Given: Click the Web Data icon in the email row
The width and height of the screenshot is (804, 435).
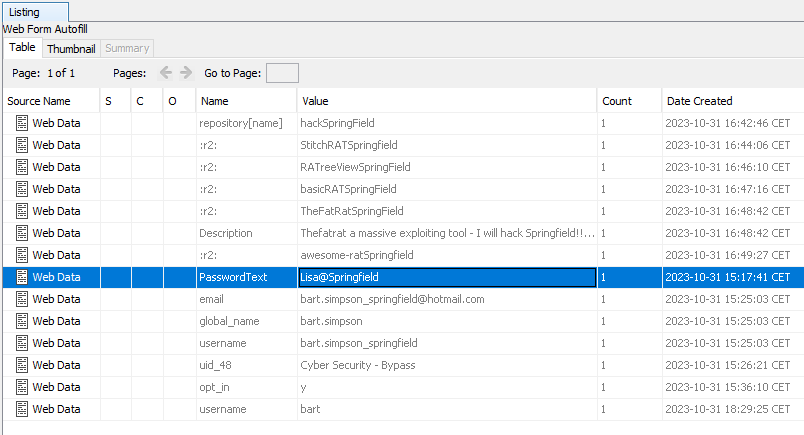Looking at the screenshot, I should click(22, 299).
